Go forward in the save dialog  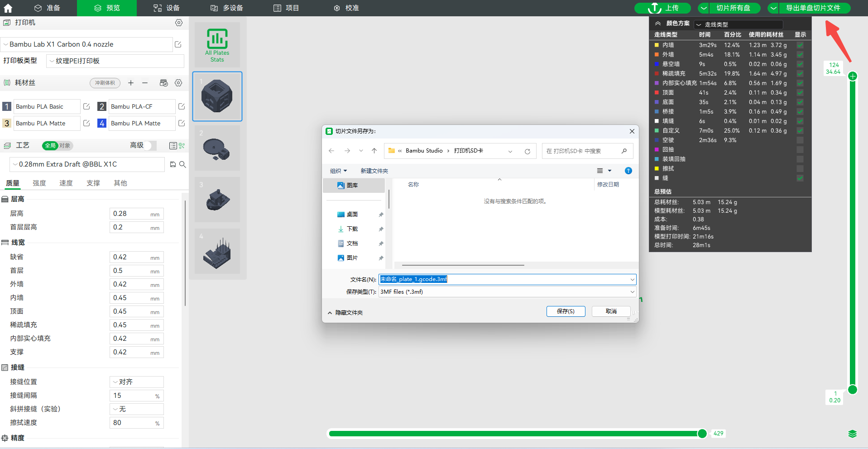pos(347,151)
